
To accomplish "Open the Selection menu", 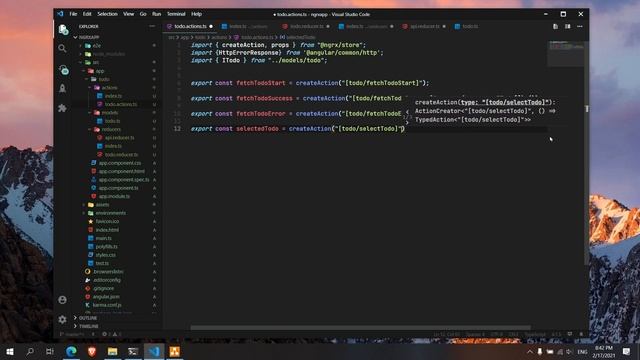I will coord(107,14).
